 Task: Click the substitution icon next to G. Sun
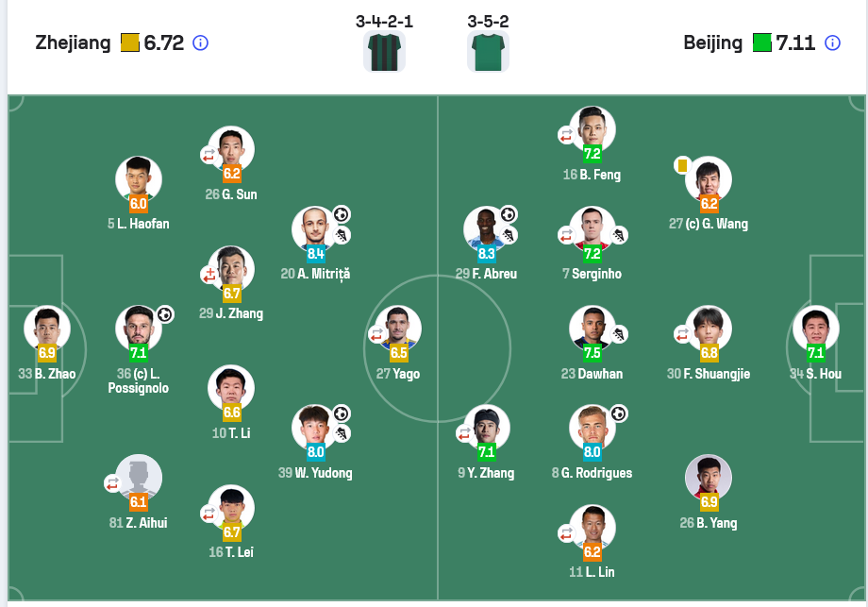(x=209, y=155)
